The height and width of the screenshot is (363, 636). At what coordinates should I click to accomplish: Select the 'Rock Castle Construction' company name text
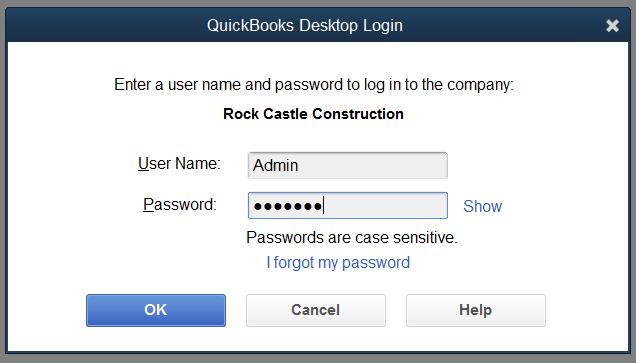point(313,114)
